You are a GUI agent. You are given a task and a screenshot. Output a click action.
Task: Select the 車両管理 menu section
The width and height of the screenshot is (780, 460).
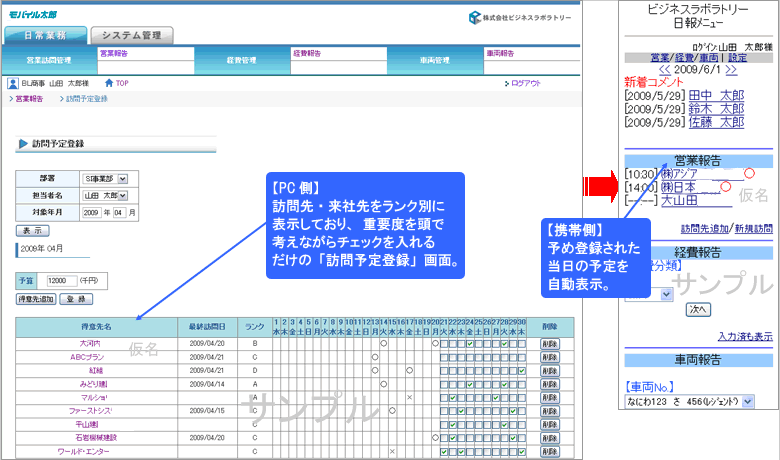point(435,60)
